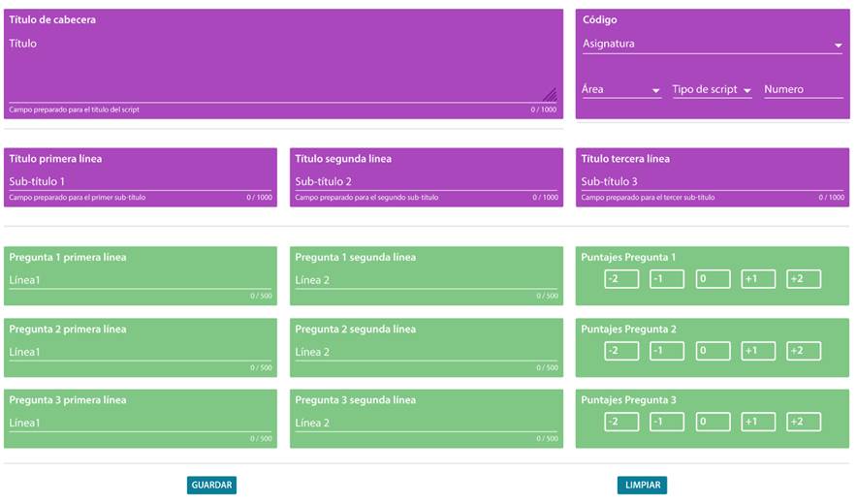Focus the Sub-título 2 field
This screenshot has width=857, height=504.
[x=426, y=181]
